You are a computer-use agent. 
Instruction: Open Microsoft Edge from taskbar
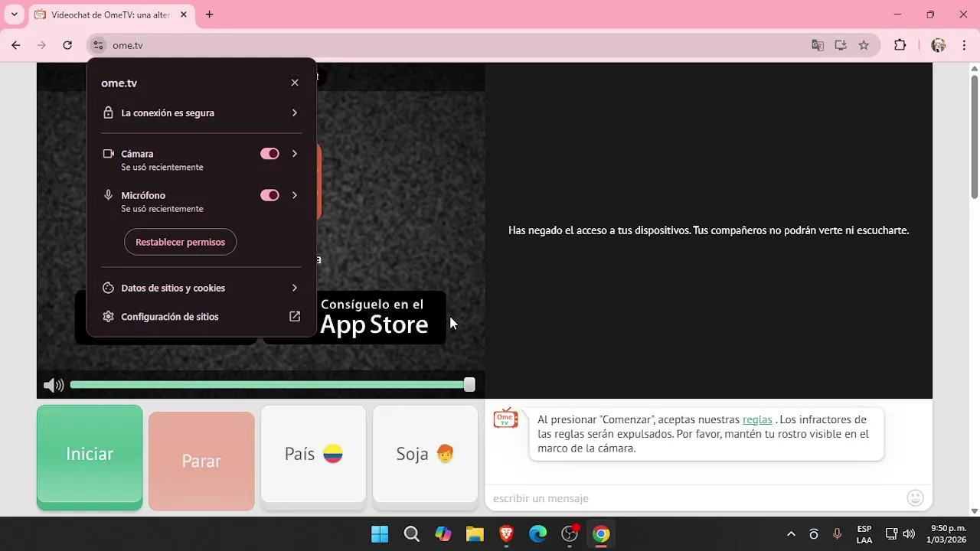tap(538, 534)
